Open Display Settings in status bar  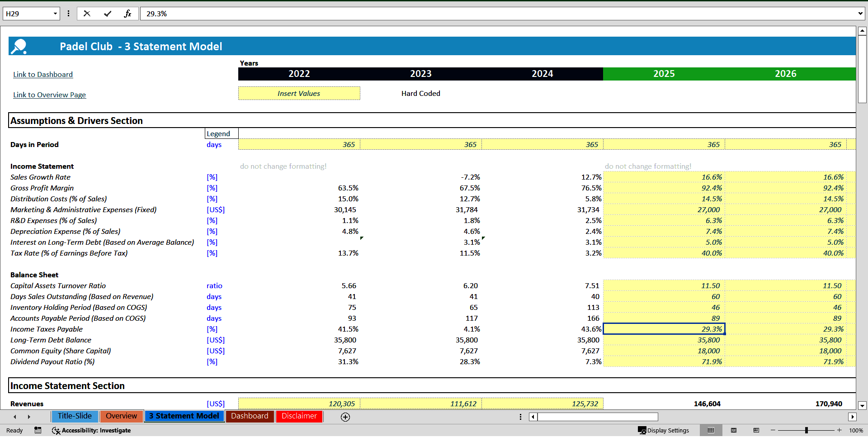[664, 430]
